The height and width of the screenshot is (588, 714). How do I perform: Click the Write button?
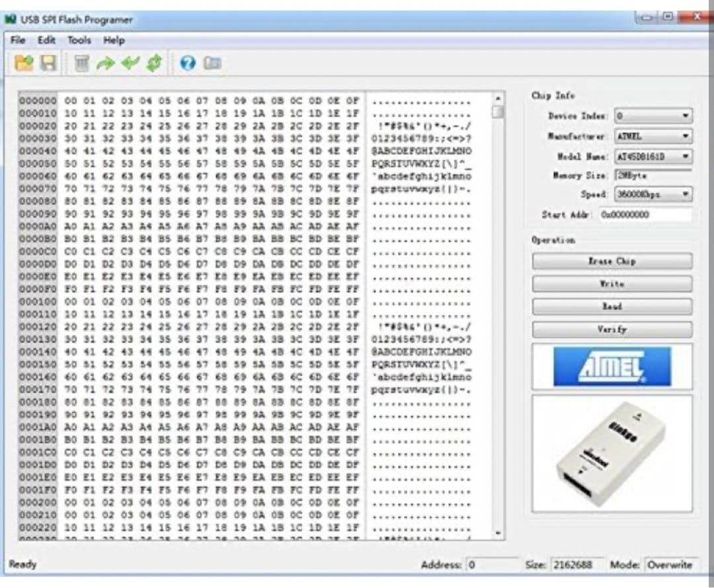pyautogui.click(x=611, y=284)
